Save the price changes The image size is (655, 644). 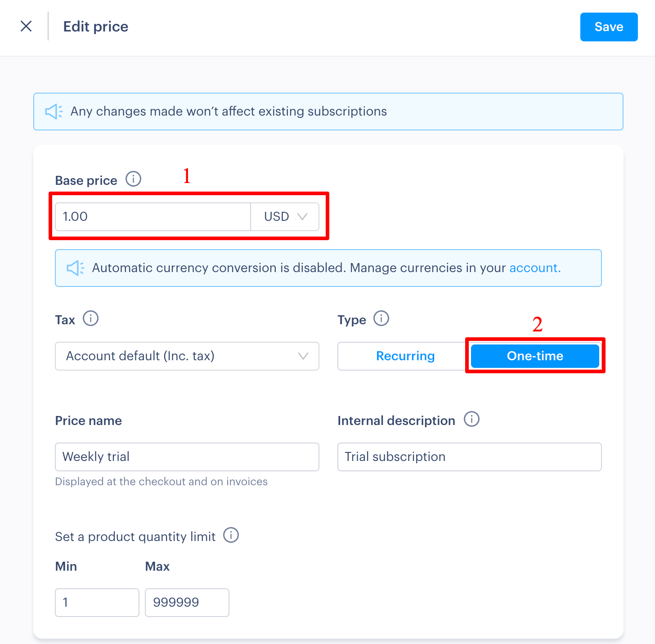tap(609, 27)
